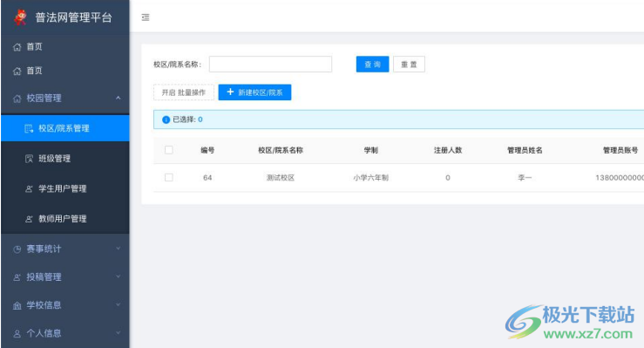Click 开启 批量操作 button
644x348 pixels.
click(x=184, y=92)
